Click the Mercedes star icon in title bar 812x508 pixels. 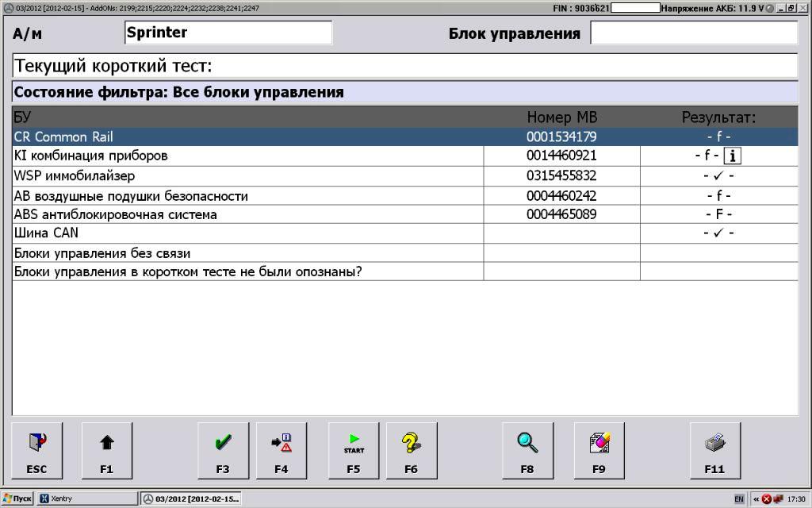(8, 8)
